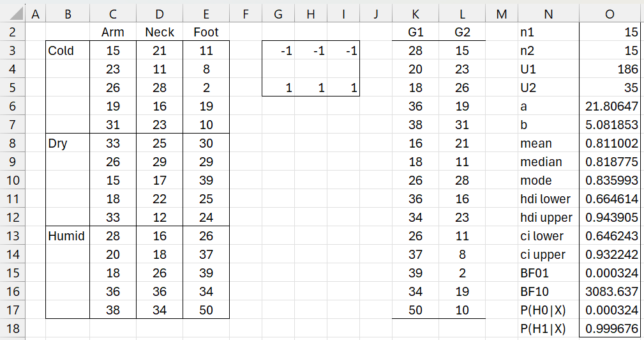Select the ci lower label cell
This screenshot has height=340, width=644.
548,236
